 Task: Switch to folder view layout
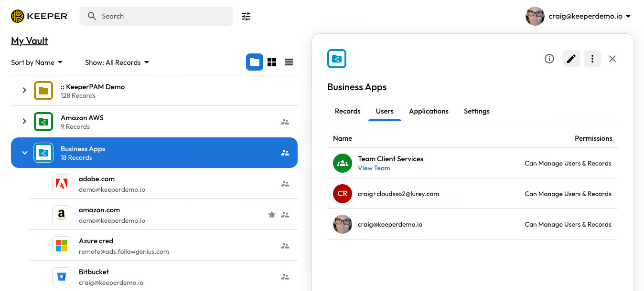(x=255, y=62)
